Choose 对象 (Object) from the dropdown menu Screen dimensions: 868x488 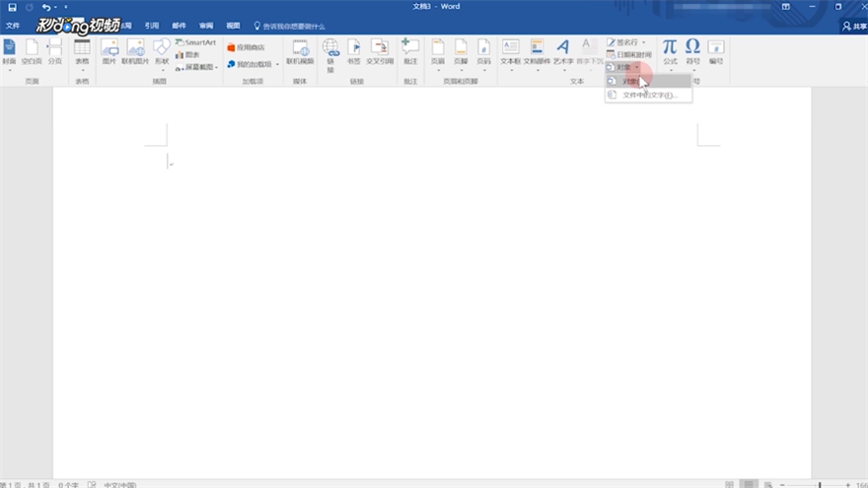[648, 81]
